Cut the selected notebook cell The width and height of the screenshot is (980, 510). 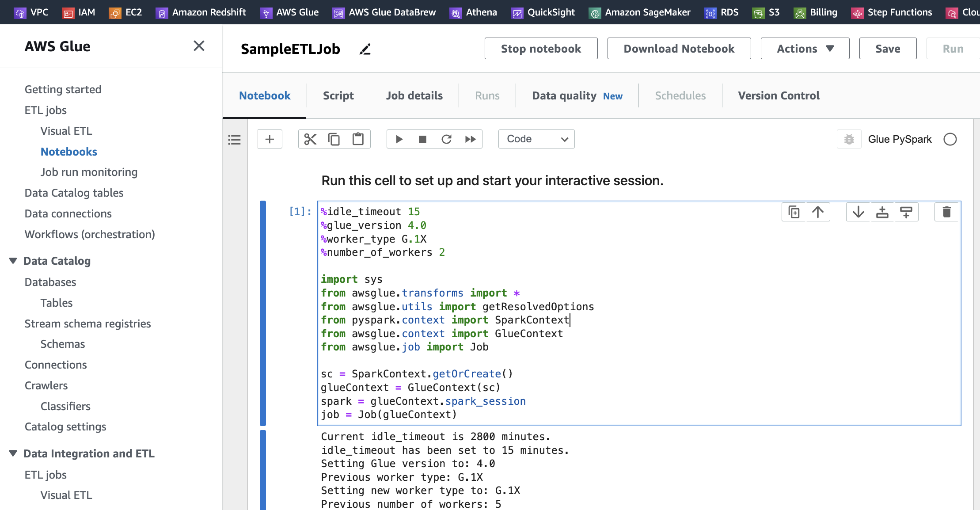[311, 139]
